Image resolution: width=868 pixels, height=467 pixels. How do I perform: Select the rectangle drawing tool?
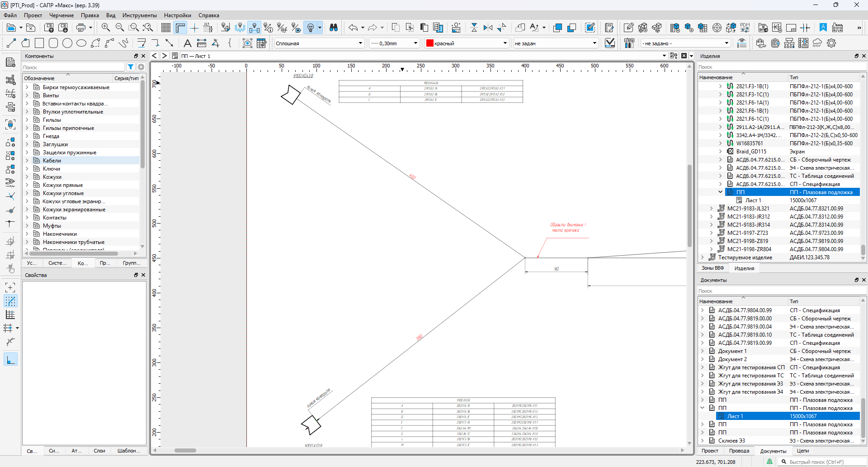[x=39, y=43]
